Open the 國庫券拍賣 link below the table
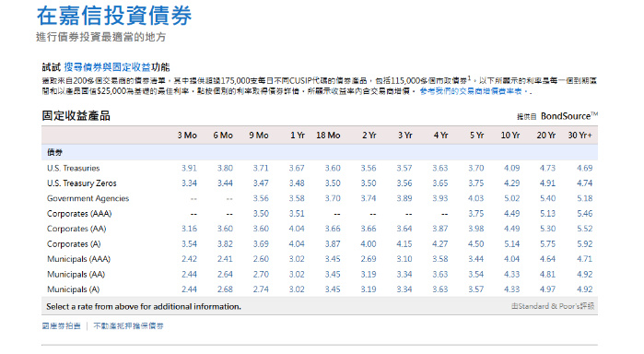Image resolution: width=644 pixels, height=354 pixels. [x=61, y=326]
